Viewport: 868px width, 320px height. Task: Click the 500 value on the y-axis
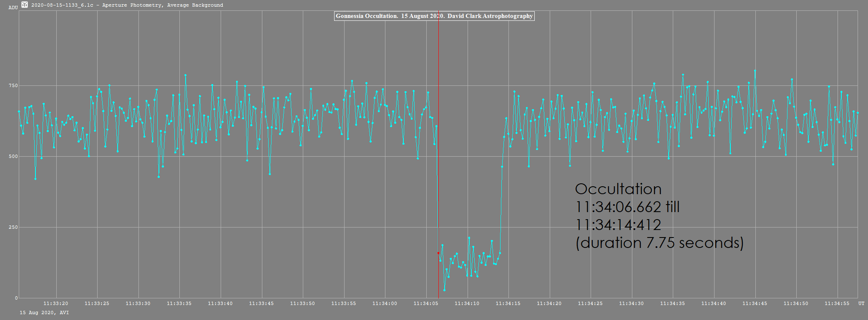[13, 156]
